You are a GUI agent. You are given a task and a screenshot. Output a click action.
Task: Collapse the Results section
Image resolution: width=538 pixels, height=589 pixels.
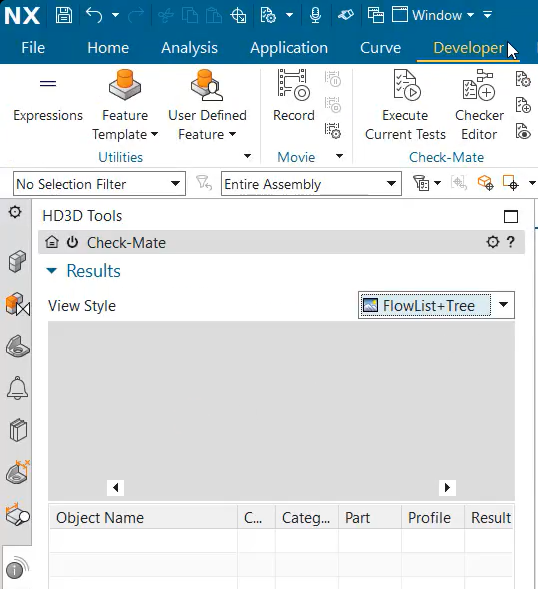tap(51, 270)
